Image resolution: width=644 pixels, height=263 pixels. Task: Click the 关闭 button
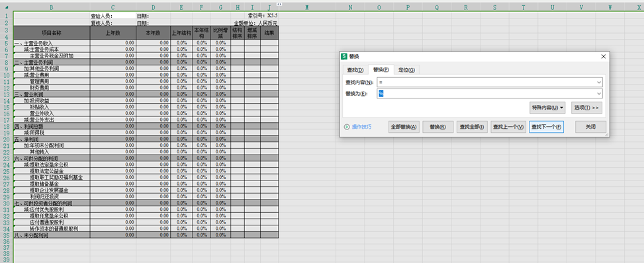click(x=590, y=127)
